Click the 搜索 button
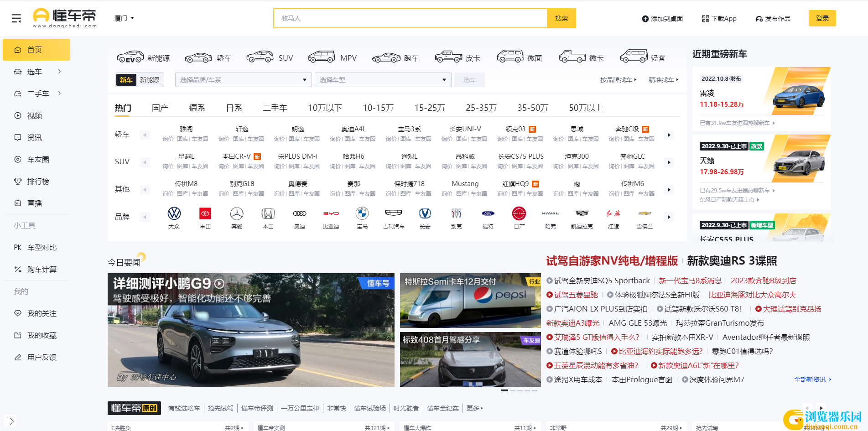 pos(561,18)
